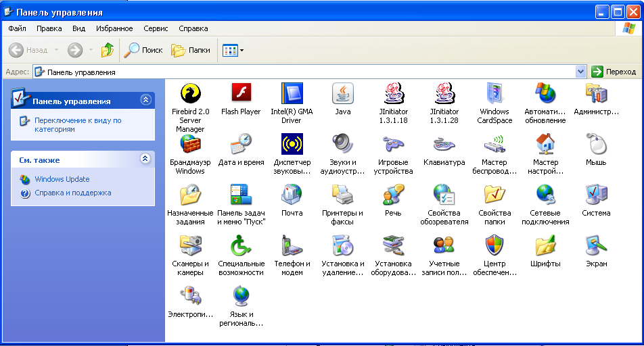Open the Администрирование icon
Viewport: 644px width, 346px height.
pyautogui.click(x=596, y=93)
